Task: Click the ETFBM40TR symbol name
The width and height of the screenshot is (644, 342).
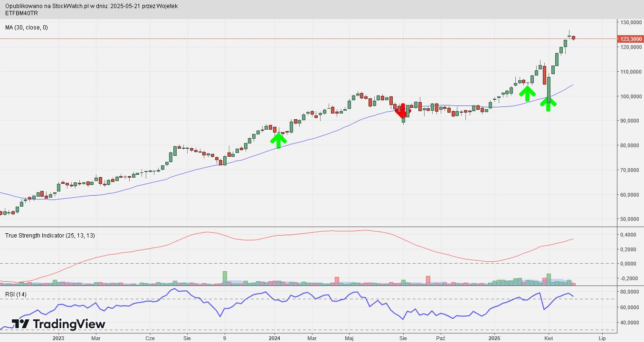Action: (x=22, y=13)
